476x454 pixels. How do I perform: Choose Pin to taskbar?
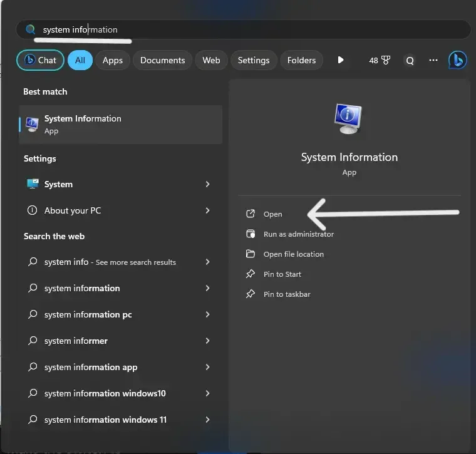287,294
